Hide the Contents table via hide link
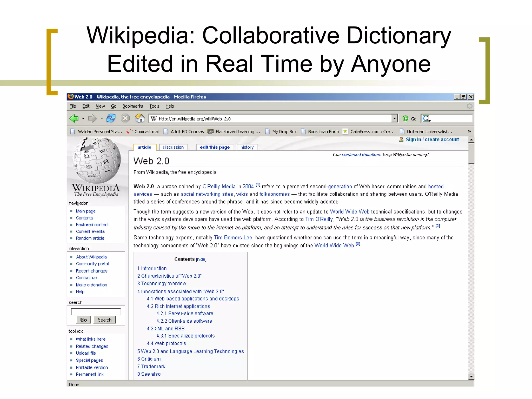Image resolution: width=532 pixels, height=399 pixels. (x=201, y=259)
